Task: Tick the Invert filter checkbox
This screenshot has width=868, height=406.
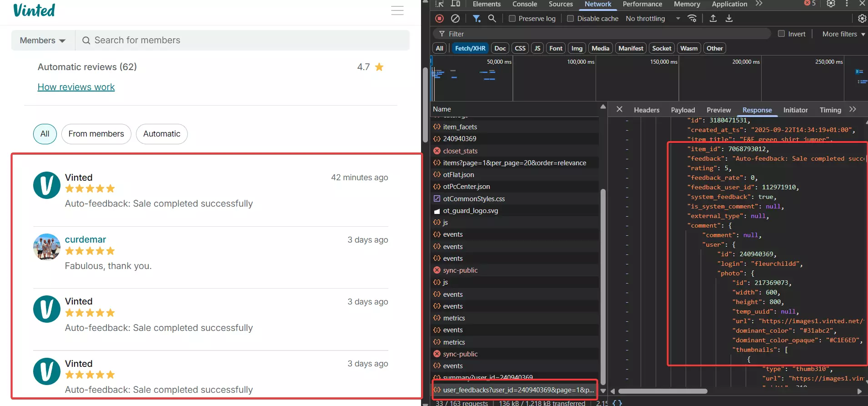Action: coord(781,34)
